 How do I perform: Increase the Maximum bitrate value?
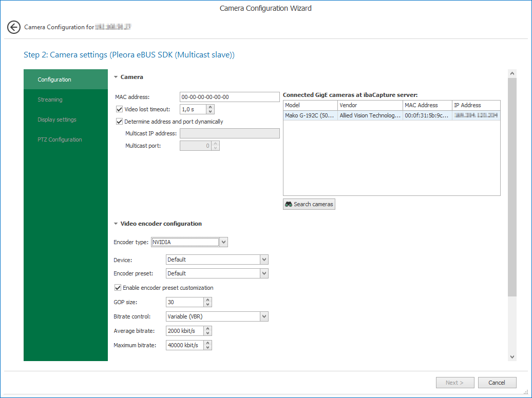pos(207,343)
